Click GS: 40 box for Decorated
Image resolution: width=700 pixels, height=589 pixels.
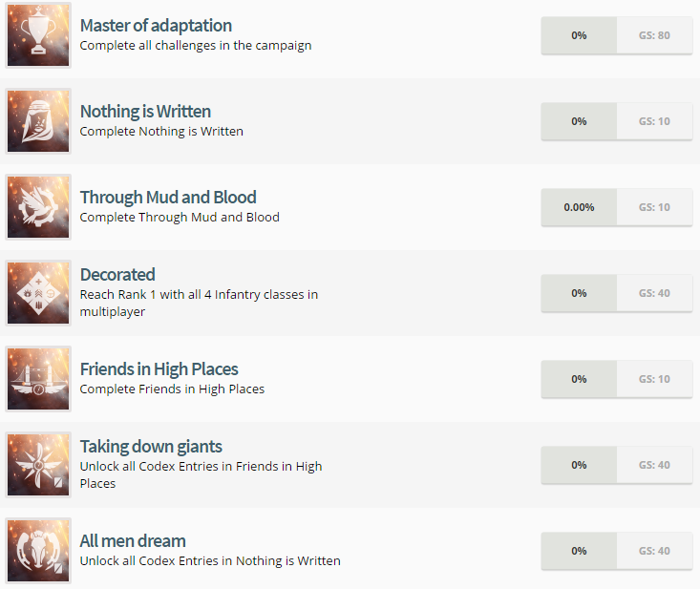click(654, 293)
